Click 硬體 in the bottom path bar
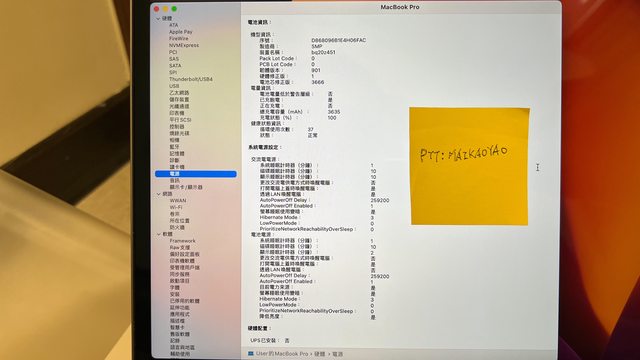The width and height of the screenshot is (640, 360). (320, 354)
